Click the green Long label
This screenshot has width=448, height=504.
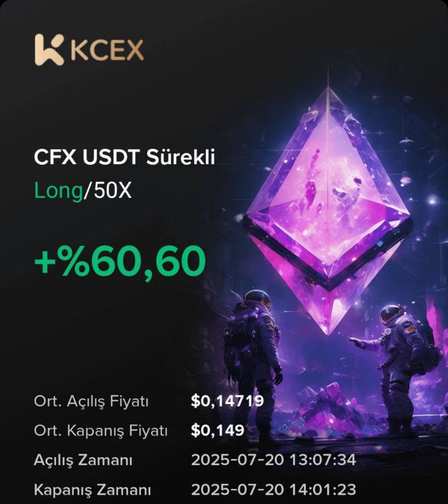click(x=58, y=190)
